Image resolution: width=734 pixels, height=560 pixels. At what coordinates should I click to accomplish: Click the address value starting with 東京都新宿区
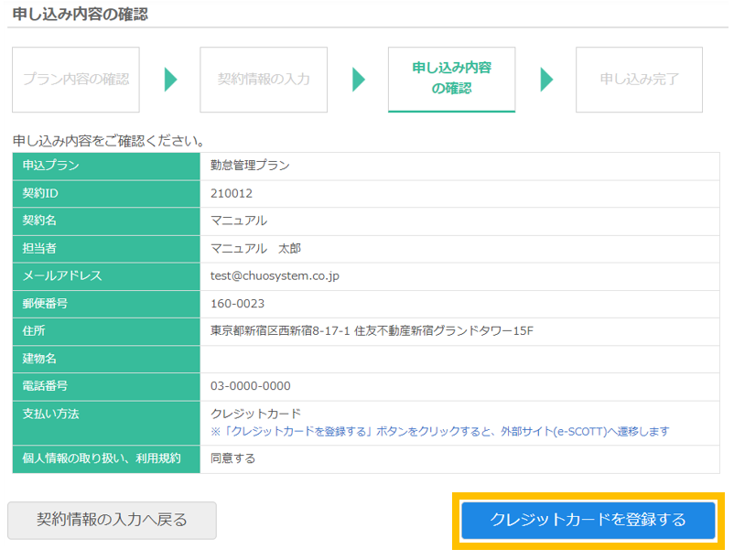[372, 330]
